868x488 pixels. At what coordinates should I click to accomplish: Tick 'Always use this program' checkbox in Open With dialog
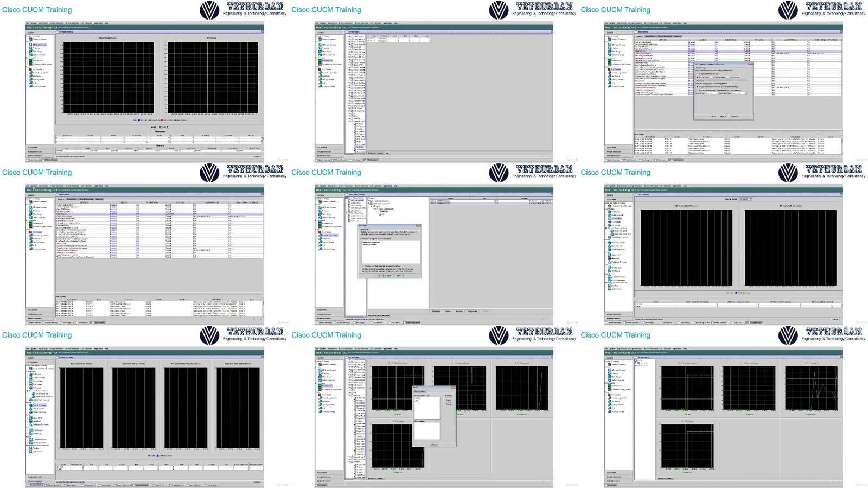[363, 266]
